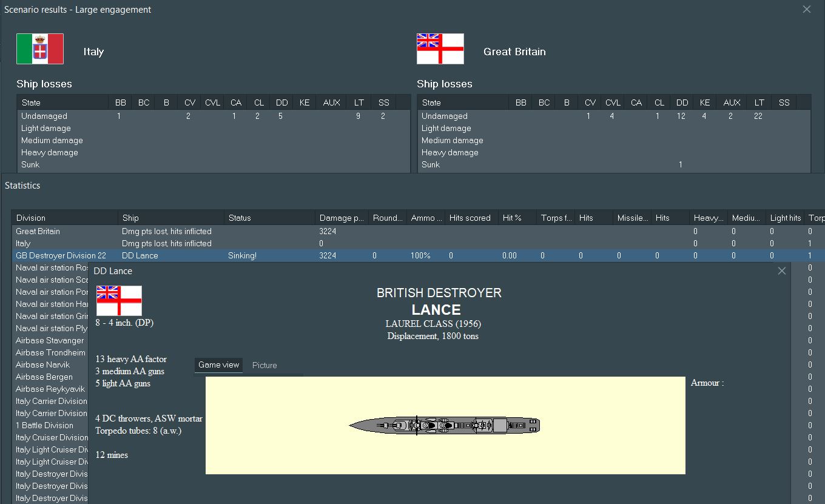Click the LANCE ship name heading
This screenshot has width=825, height=504.
436,310
